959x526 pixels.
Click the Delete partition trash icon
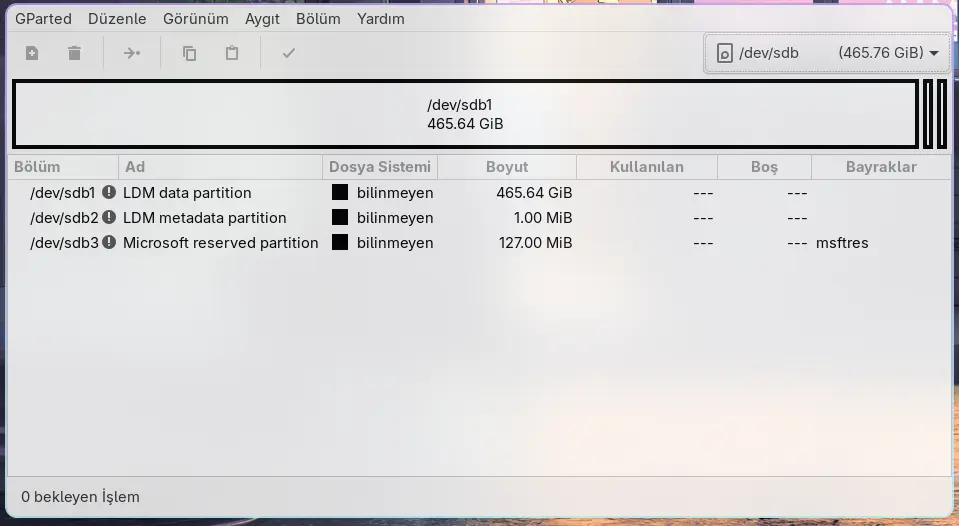click(x=74, y=53)
